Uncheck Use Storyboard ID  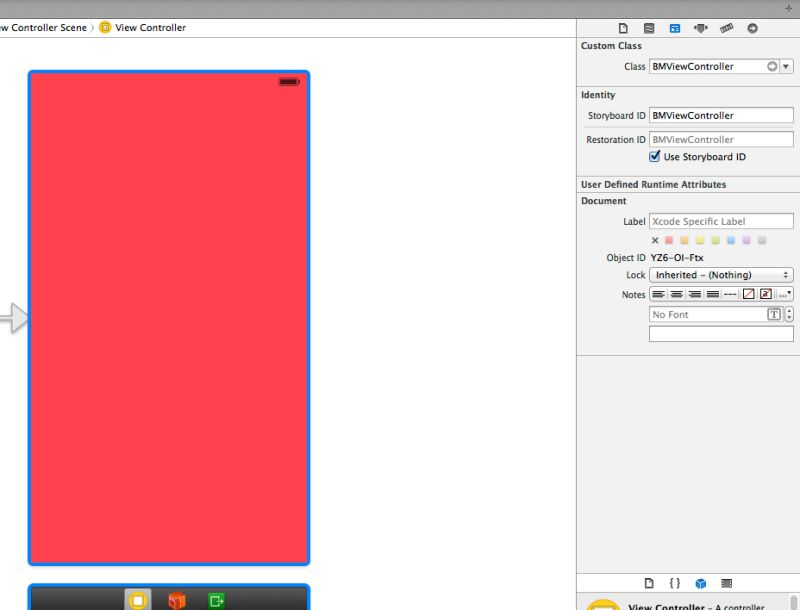654,156
